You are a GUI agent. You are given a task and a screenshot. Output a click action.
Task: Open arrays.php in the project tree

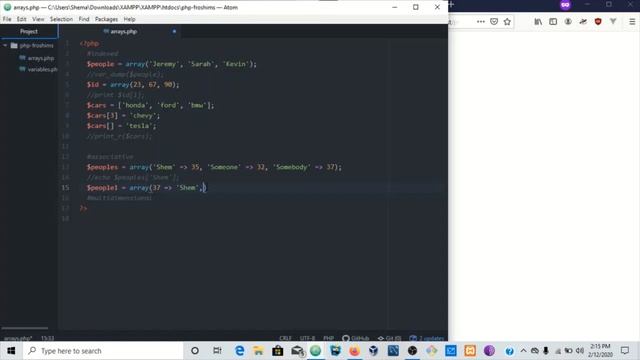point(40,58)
